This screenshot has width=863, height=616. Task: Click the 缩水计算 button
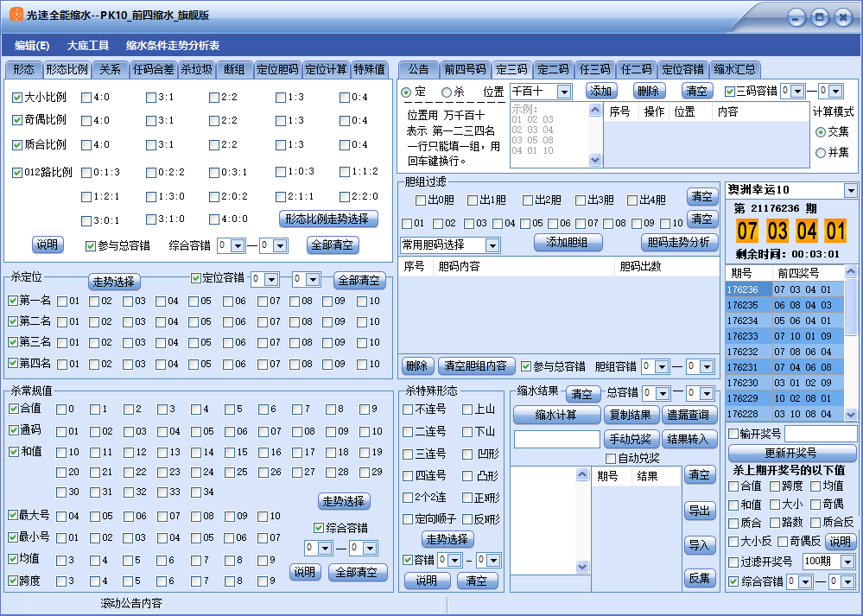point(555,415)
